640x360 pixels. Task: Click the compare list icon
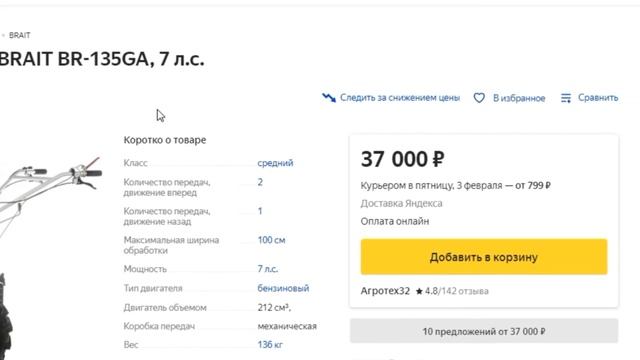click(x=566, y=98)
